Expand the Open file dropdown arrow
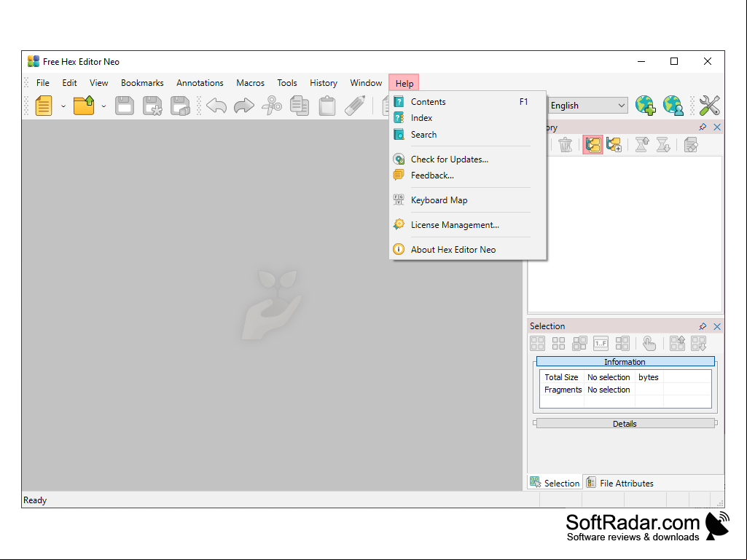The width and height of the screenshot is (747, 560). pos(103,106)
